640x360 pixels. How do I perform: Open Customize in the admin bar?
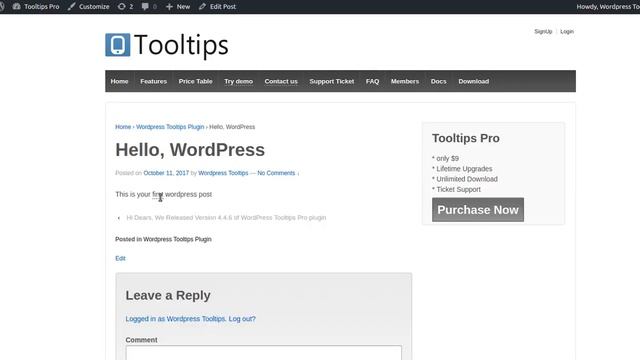click(89, 7)
